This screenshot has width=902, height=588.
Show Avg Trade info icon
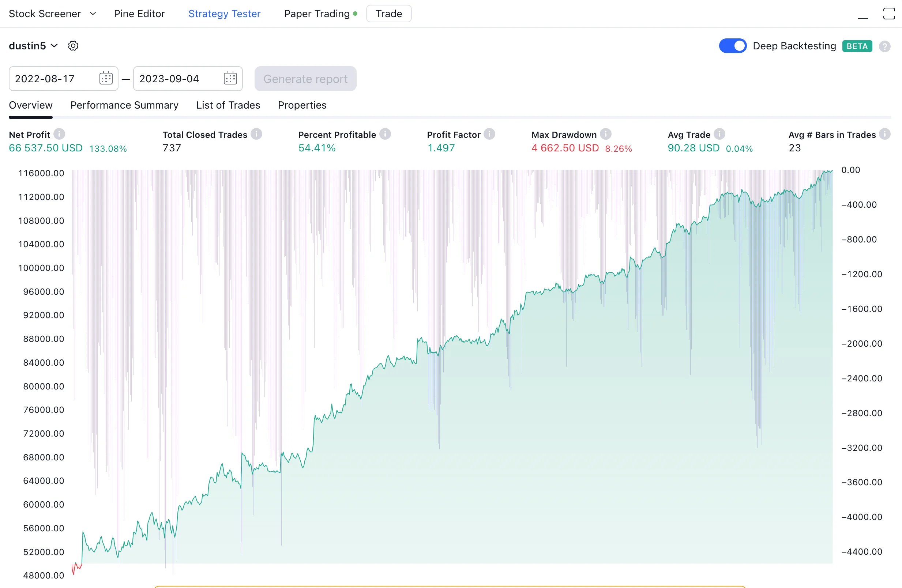(x=719, y=134)
